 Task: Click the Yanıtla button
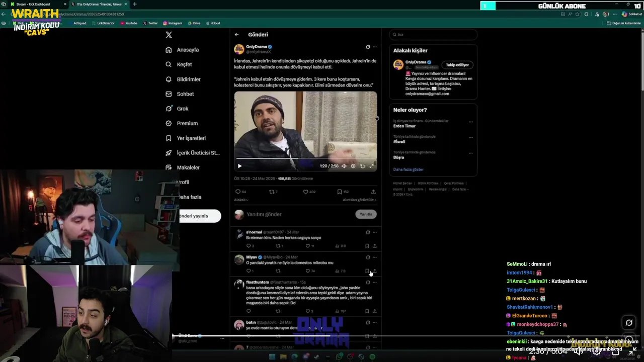tap(366, 214)
